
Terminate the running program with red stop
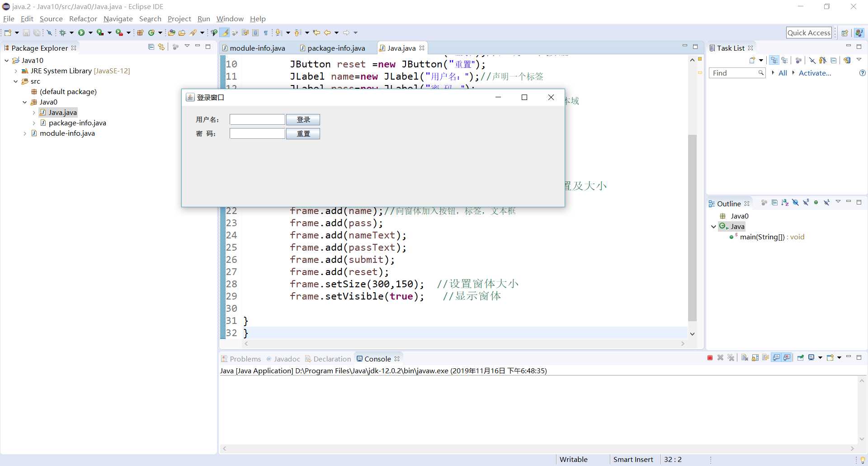(x=710, y=358)
